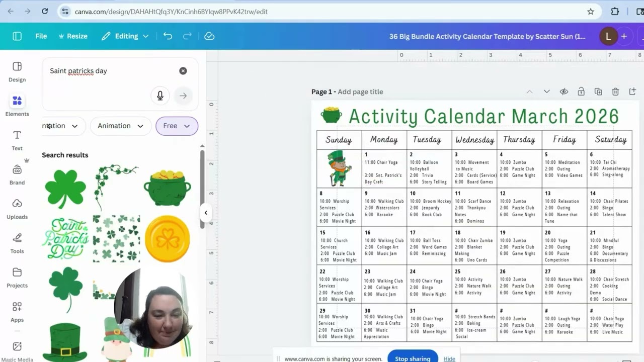
Task: Open the Free filter dropdown
Action: [177, 126]
